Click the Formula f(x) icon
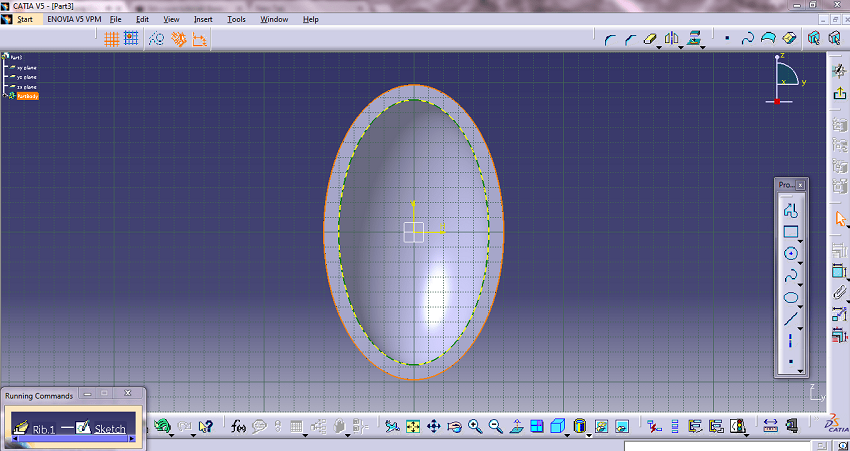Screen dimensions: 850x451 (x=238, y=427)
